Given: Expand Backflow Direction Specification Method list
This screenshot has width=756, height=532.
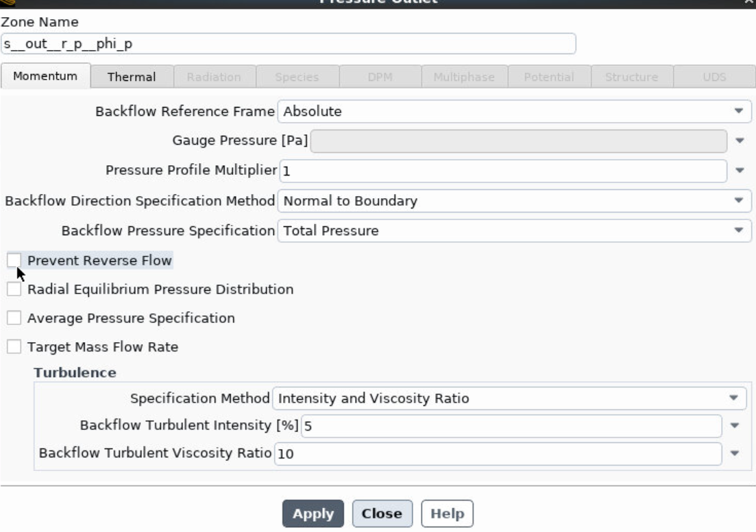Looking at the screenshot, I should pos(514,201).
